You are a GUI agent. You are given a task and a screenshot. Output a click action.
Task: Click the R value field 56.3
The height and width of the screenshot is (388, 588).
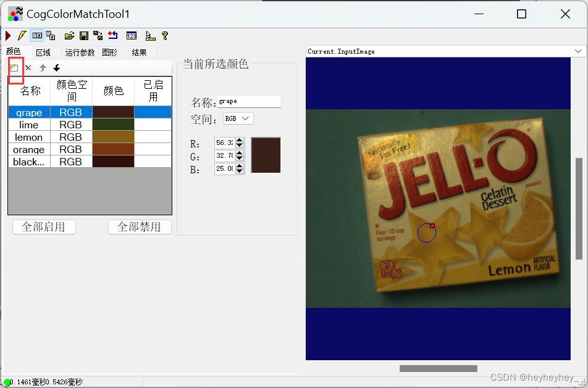tap(225, 142)
